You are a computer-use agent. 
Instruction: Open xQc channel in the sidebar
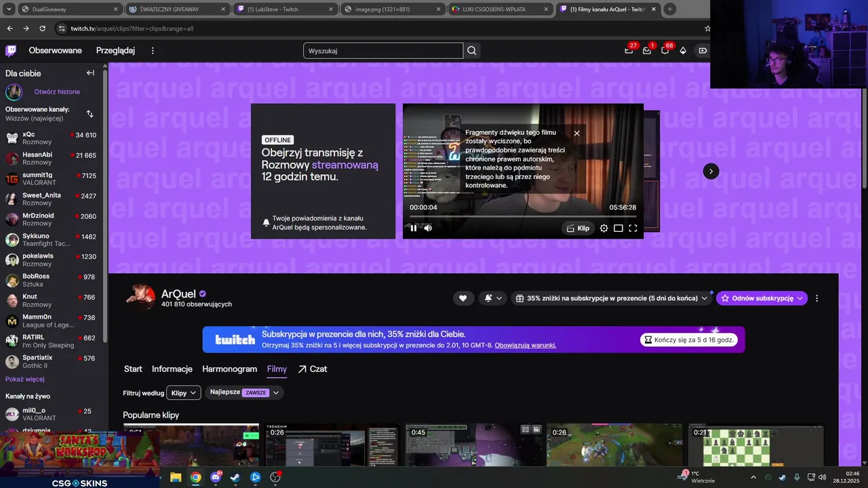[51, 138]
